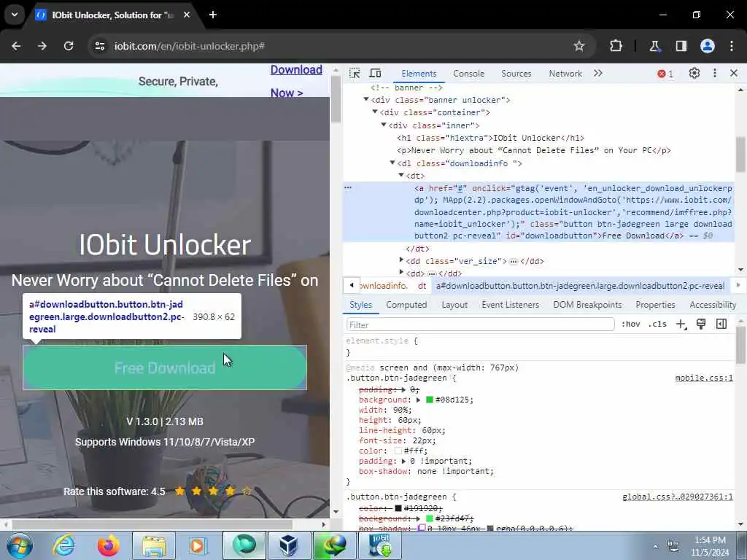Close the DevTools panel
Viewport: 747px width, 560px height.
tap(734, 74)
